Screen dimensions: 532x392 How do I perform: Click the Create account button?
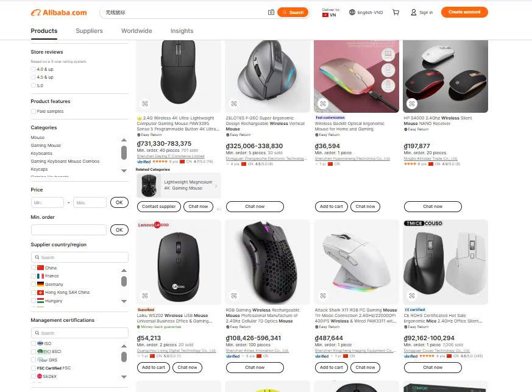tap(464, 12)
